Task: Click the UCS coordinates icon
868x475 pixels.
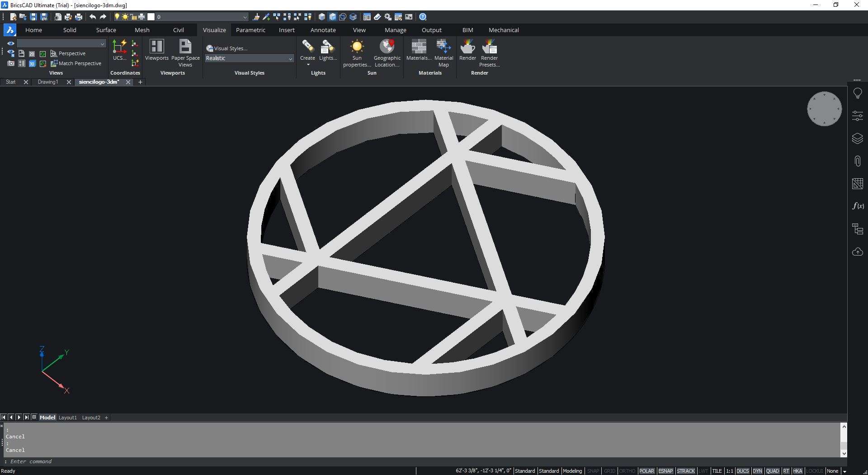Action: tap(119, 50)
